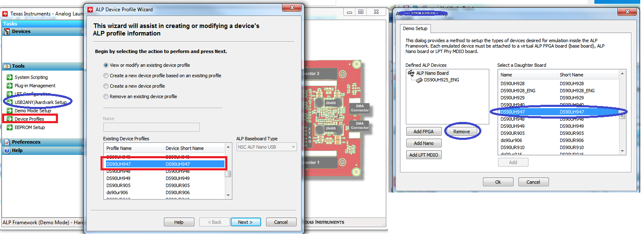Open USB2ANY/Aardvark Setup
Image resolution: width=644 pixels, height=238 pixels.
click(40, 102)
